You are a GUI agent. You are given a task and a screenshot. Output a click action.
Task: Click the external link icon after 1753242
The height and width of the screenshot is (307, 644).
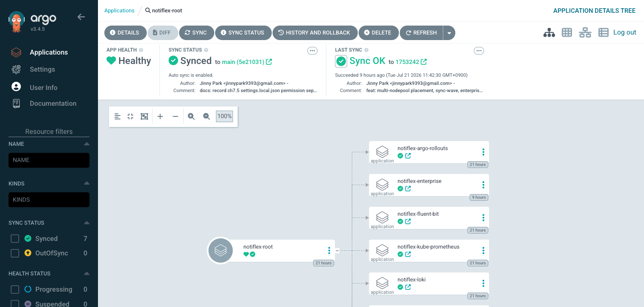point(424,62)
